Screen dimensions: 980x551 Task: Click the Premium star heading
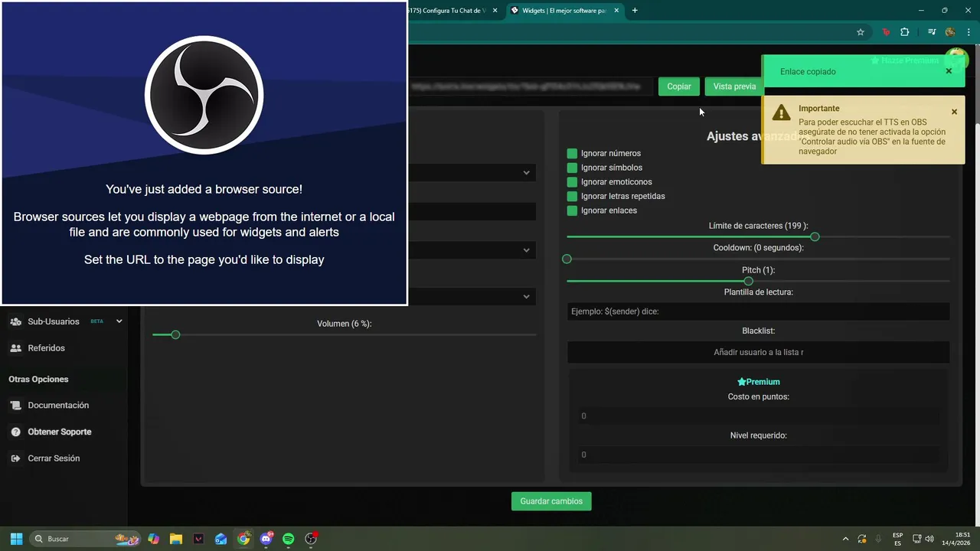coord(758,382)
